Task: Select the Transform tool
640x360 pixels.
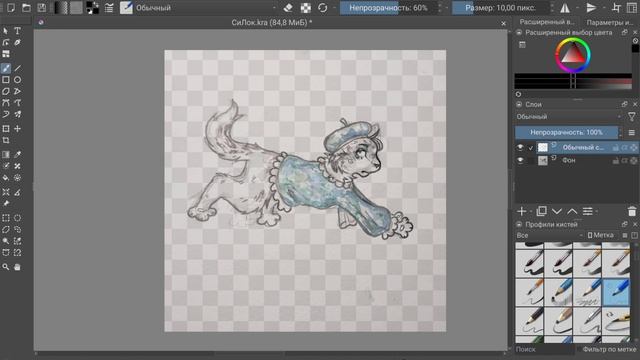Action: (6, 129)
